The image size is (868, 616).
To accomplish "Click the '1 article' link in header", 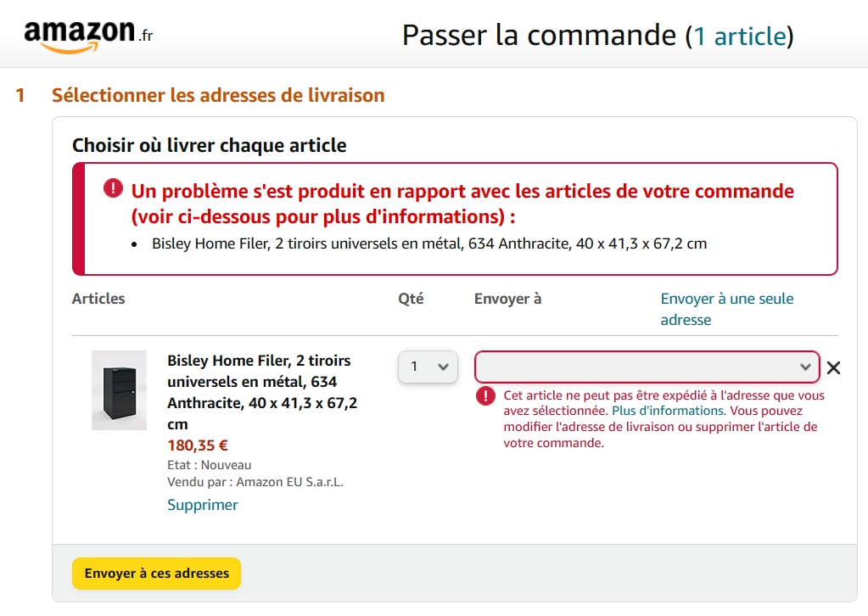I will pyautogui.click(x=740, y=36).
